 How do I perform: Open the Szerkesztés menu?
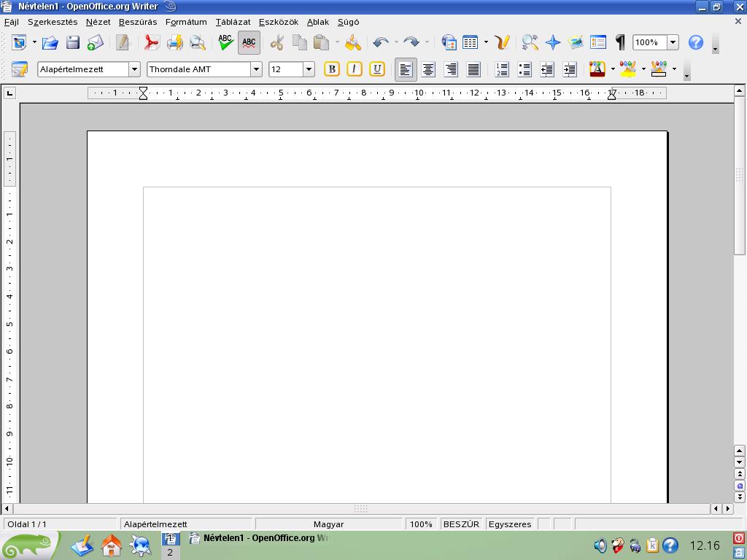53,22
